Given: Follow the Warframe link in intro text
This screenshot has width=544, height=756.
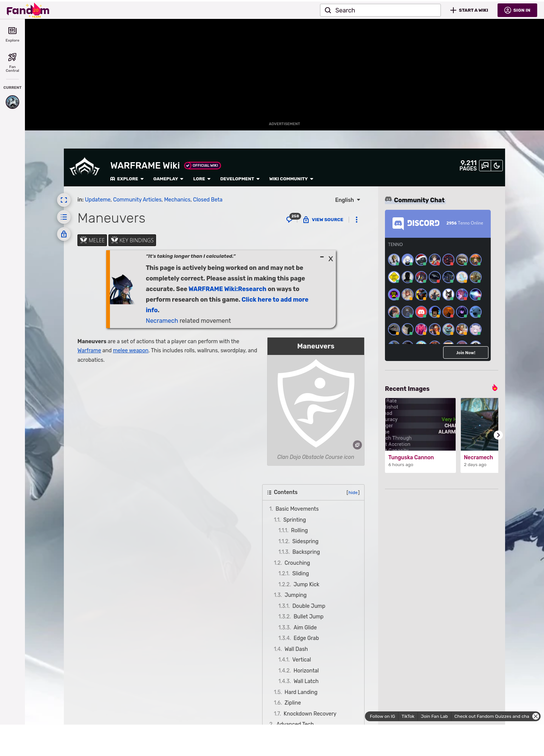Looking at the screenshot, I should pyautogui.click(x=89, y=350).
